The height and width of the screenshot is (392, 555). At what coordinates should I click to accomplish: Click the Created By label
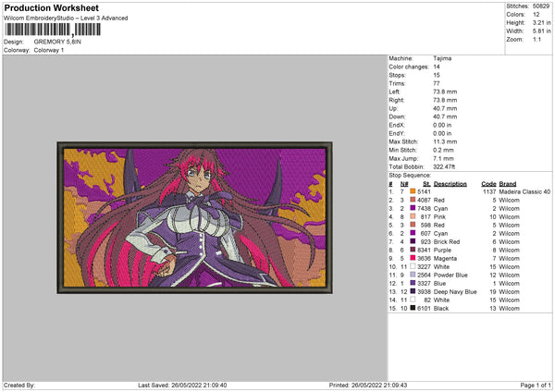(x=19, y=385)
